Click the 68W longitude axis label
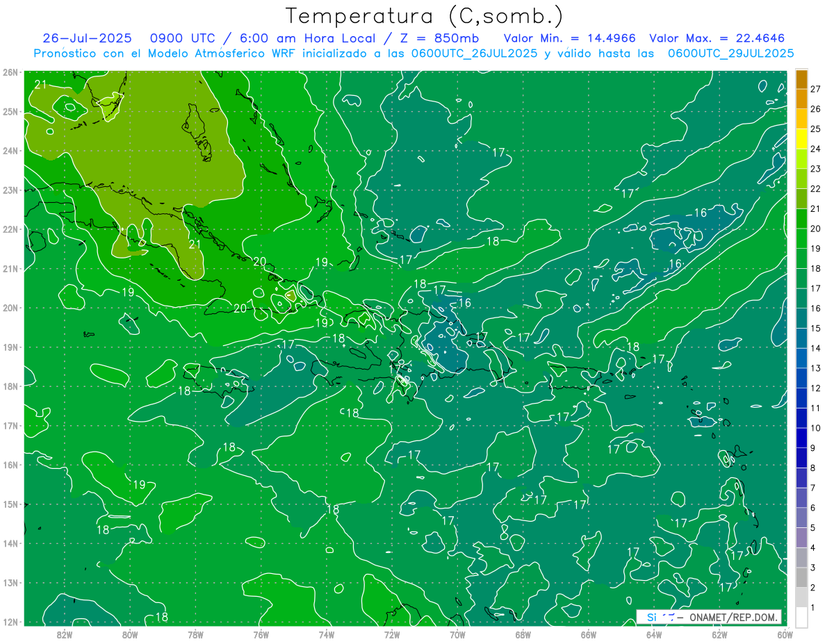This screenshot has height=644, width=834. [x=523, y=634]
